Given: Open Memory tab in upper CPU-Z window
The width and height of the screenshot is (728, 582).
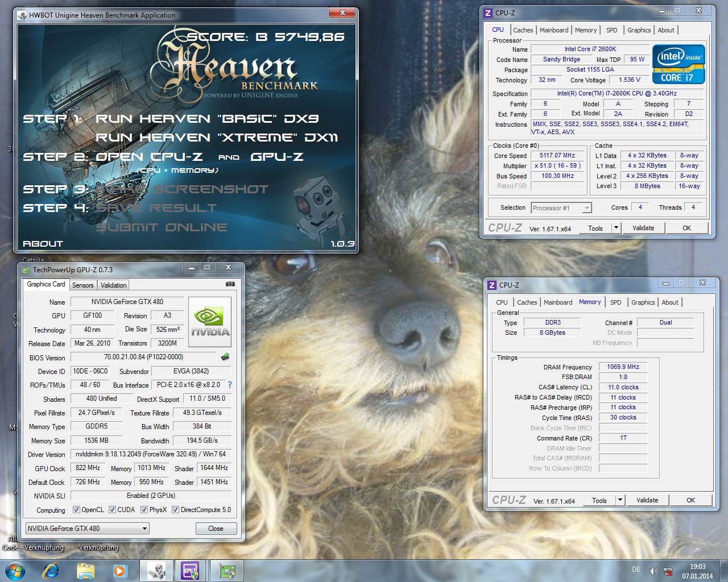Looking at the screenshot, I should pos(586,31).
